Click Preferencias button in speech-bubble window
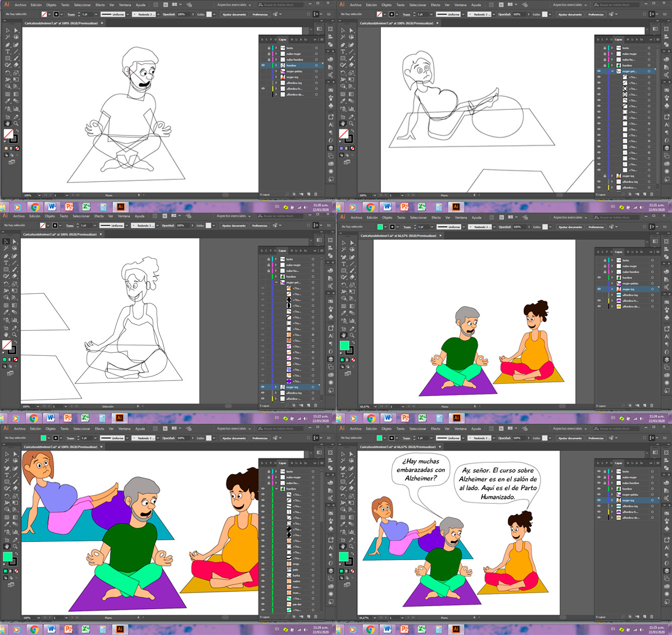This screenshot has width=672, height=635. (x=595, y=438)
